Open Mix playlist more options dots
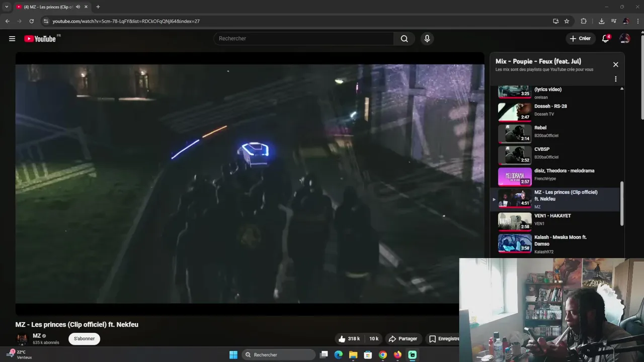 click(615, 79)
